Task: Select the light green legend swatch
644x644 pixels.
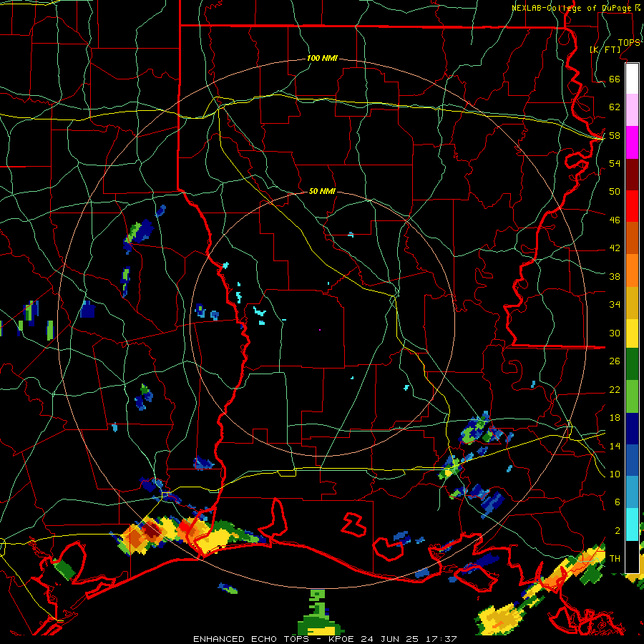Action: [632, 396]
